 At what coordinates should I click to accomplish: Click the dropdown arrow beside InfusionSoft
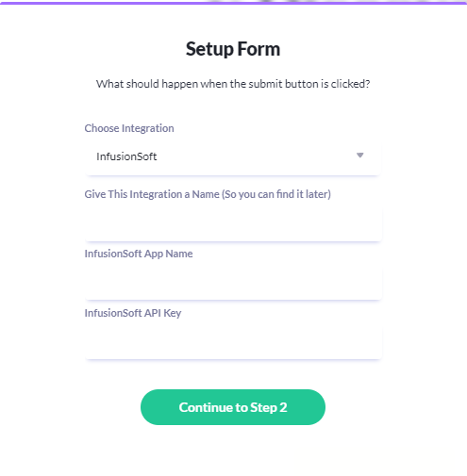coord(359,156)
